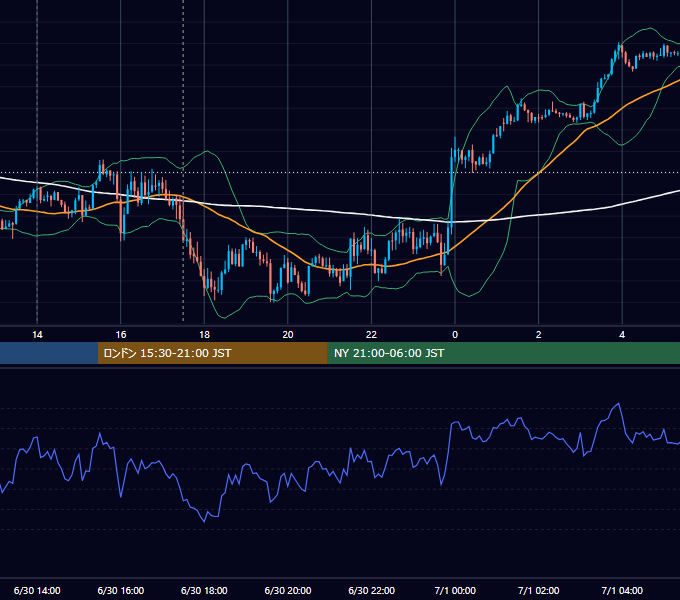Click the 4 hour label on price chart axis
Screen dimensions: 680x600
coord(622,335)
